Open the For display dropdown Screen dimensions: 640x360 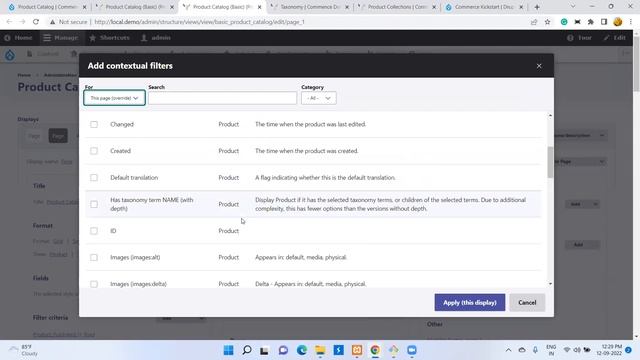pos(114,98)
